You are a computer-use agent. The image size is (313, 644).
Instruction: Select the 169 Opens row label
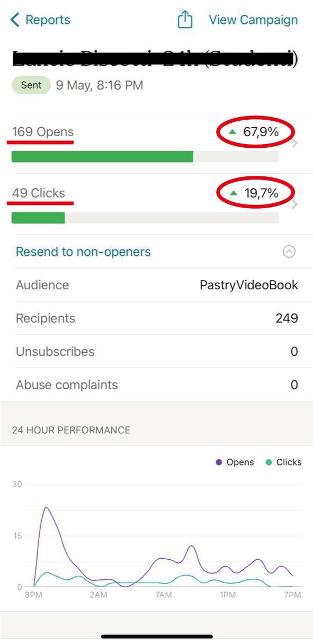[x=43, y=132]
